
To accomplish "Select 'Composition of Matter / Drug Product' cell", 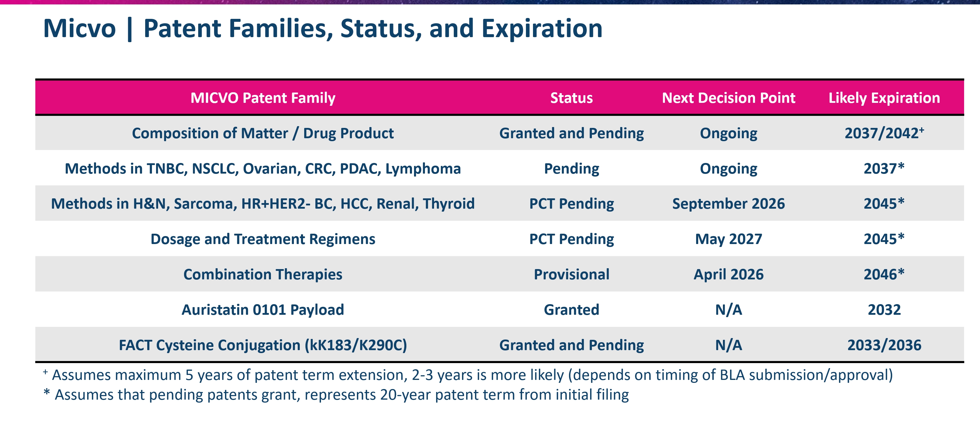I will click(x=262, y=133).
